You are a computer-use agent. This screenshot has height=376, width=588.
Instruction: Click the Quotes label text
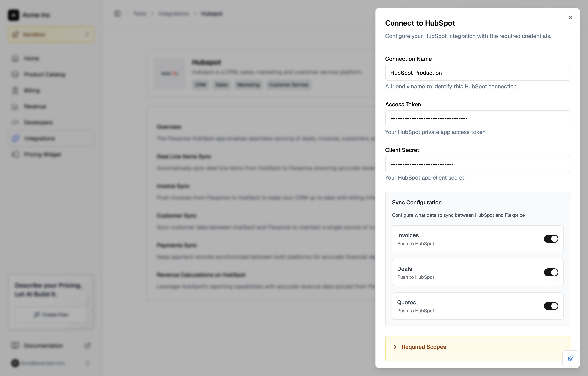(x=406, y=302)
